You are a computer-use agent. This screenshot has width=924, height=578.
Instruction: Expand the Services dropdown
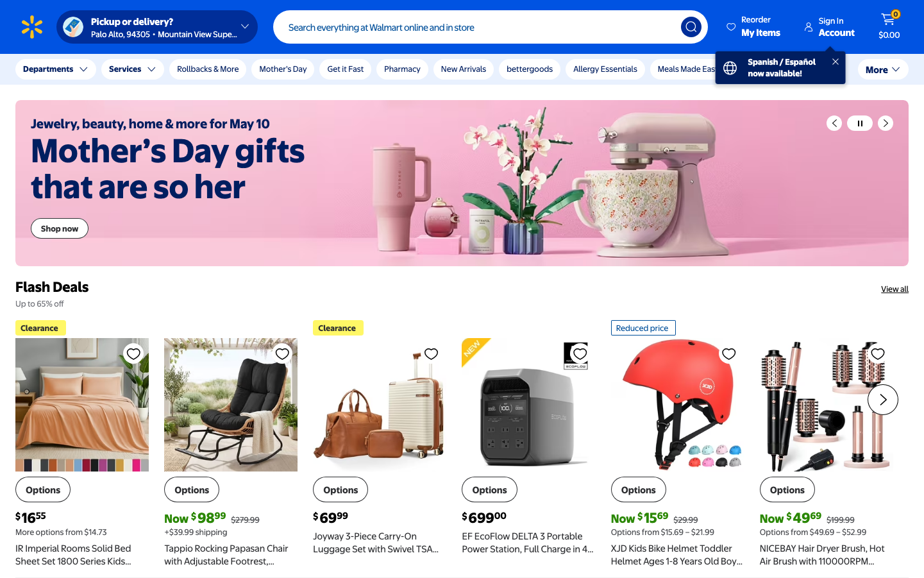[x=132, y=69]
